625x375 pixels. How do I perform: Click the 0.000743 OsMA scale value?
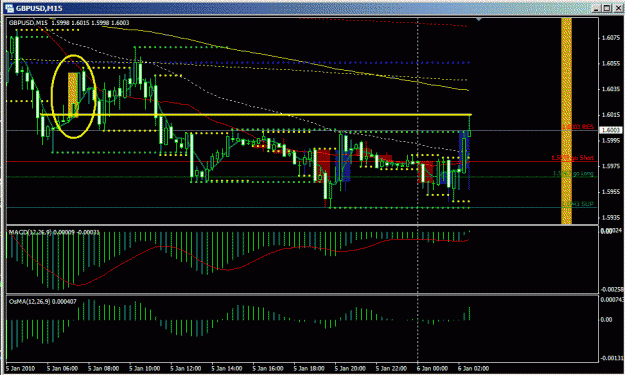point(611,300)
